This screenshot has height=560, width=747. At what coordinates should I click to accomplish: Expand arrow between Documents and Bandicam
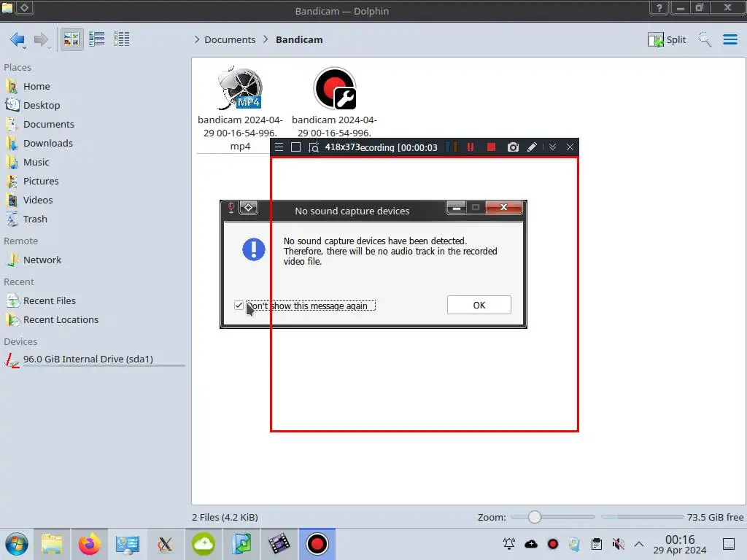[x=266, y=39]
